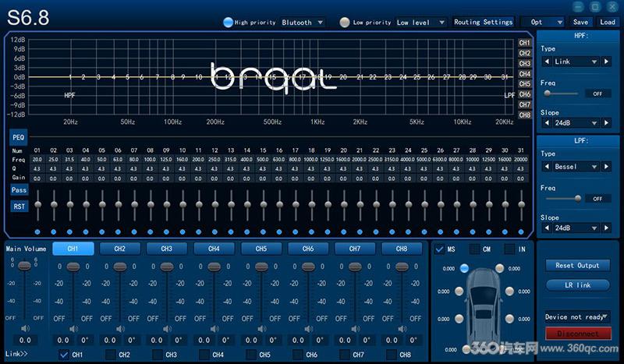This screenshot has height=364, width=624.
Task: Click LPF Type left arrow
Action: point(547,166)
